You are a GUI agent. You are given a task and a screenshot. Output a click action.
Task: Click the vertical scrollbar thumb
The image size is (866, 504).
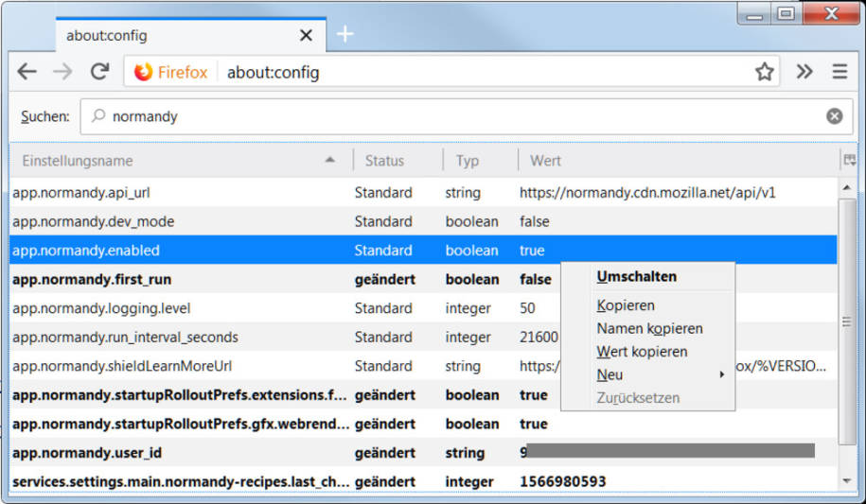click(x=847, y=322)
